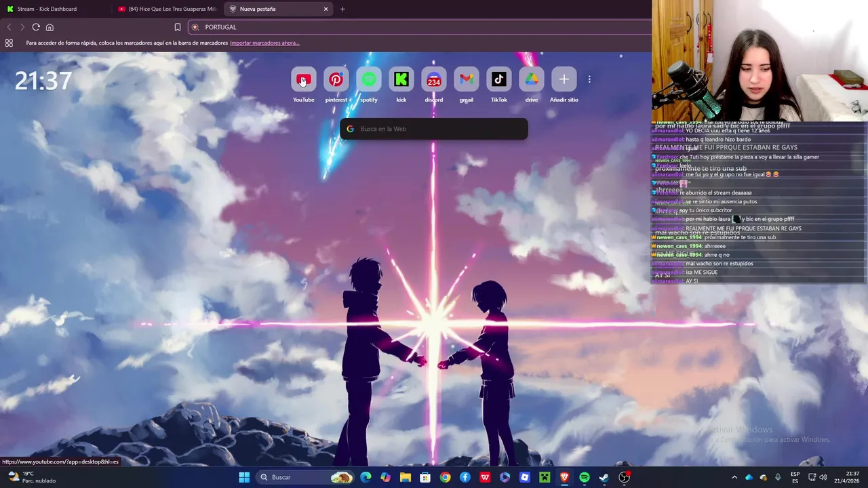Open the Google Drive shortcut tile
The width and height of the screenshot is (868, 488).
coord(531,80)
